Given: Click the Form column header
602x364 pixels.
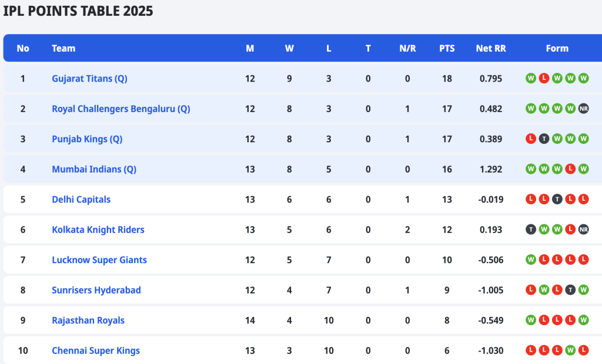Looking at the screenshot, I should [557, 48].
